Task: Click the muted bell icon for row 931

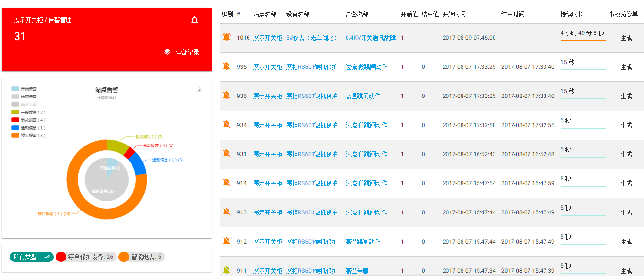Action: [x=226, y=154]
